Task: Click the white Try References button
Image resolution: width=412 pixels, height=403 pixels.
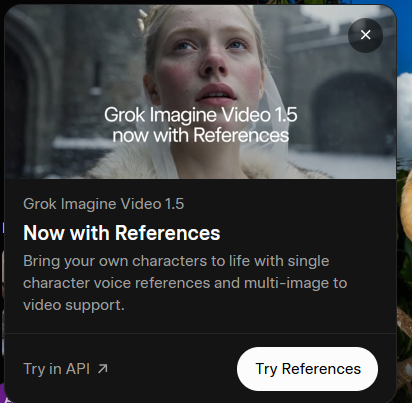Action: coord(307,369)
